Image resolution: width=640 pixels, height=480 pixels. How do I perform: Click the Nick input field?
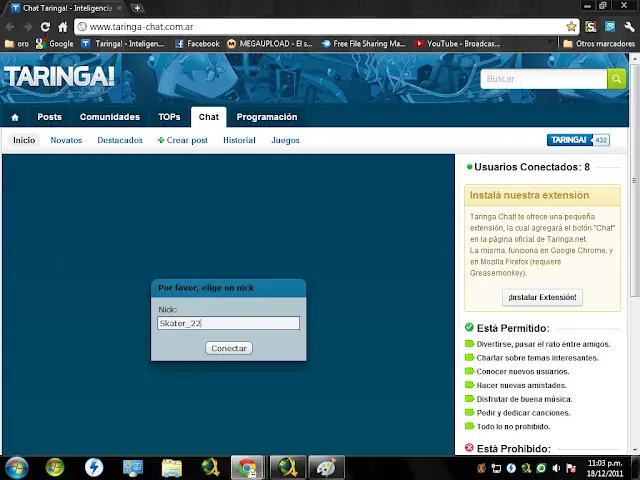tap(229, 323)
